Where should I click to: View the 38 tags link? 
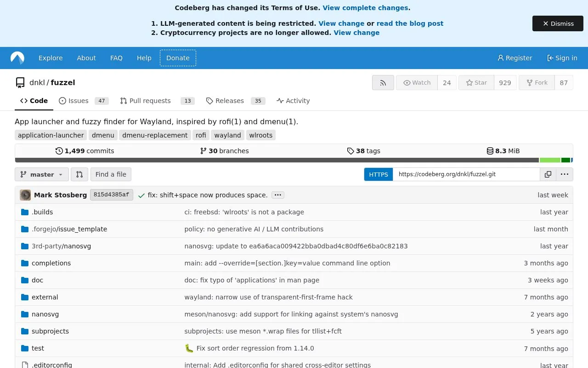pyautogui.click(x=364, y=151)
